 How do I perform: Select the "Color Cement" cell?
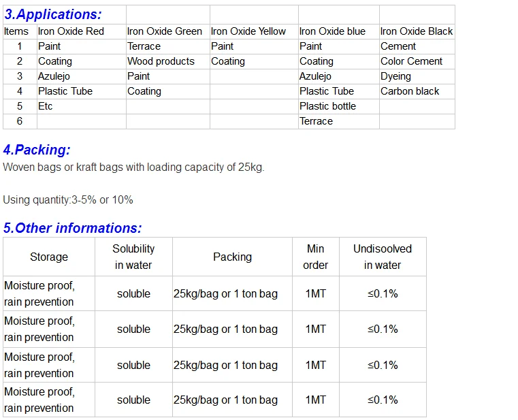(411, 61)
